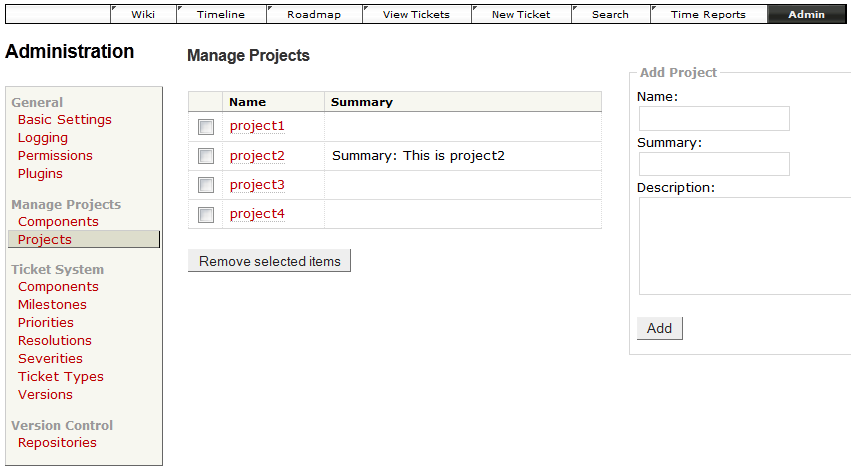Open the Time Reports tab
This screenshot has height=471, width=851.
(708, 14)
